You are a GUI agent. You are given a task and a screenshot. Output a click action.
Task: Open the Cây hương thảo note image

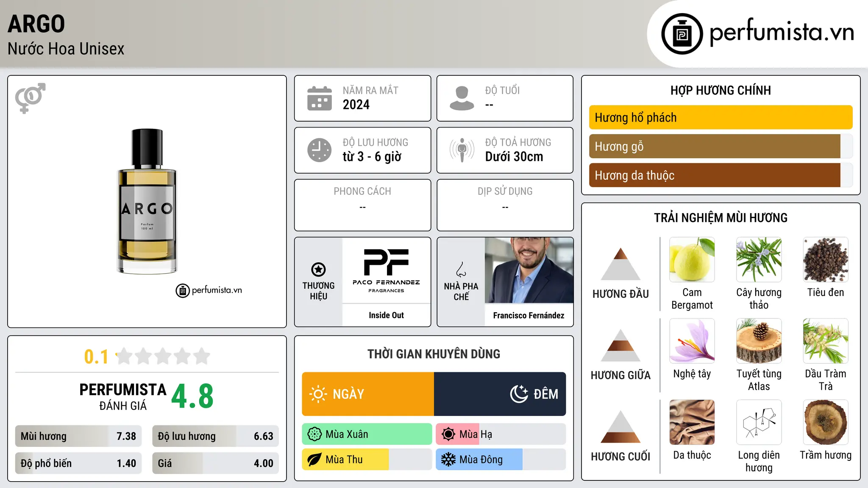click(x=759, y=260)
